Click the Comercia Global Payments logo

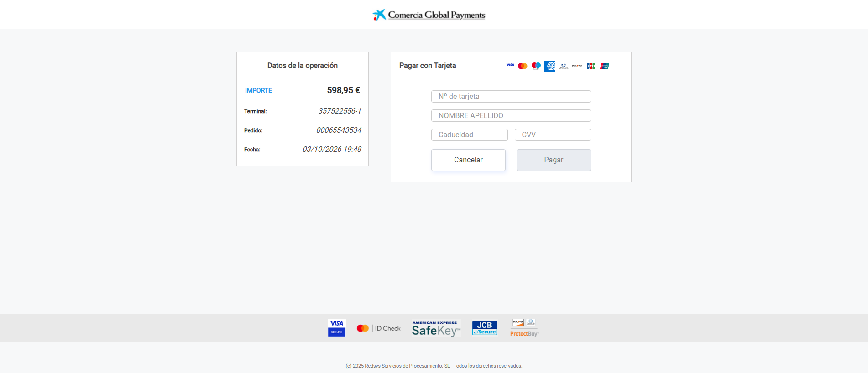coord(429,15)
